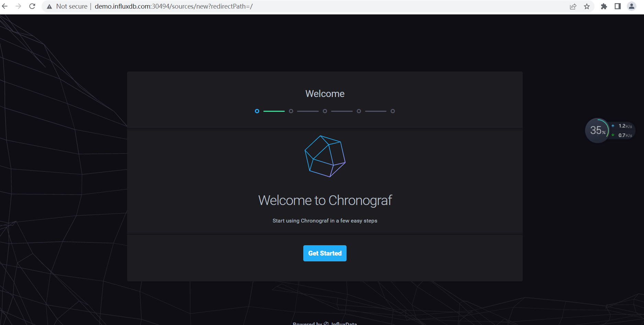Open the browser side panel icon

(x=618, y=6)
